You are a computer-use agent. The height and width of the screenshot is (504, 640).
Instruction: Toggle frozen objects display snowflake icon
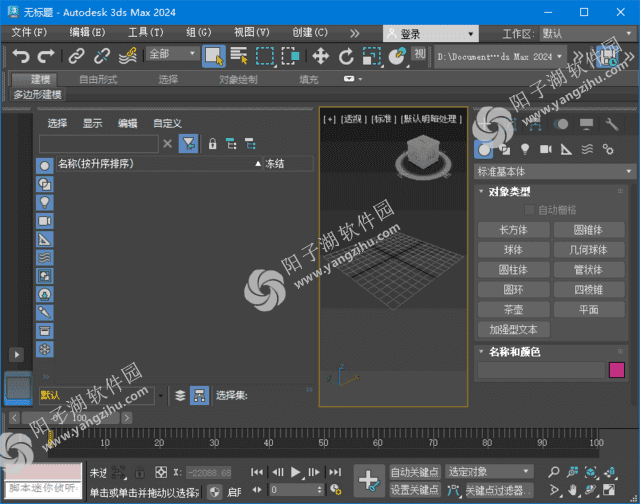coord(44,349)
